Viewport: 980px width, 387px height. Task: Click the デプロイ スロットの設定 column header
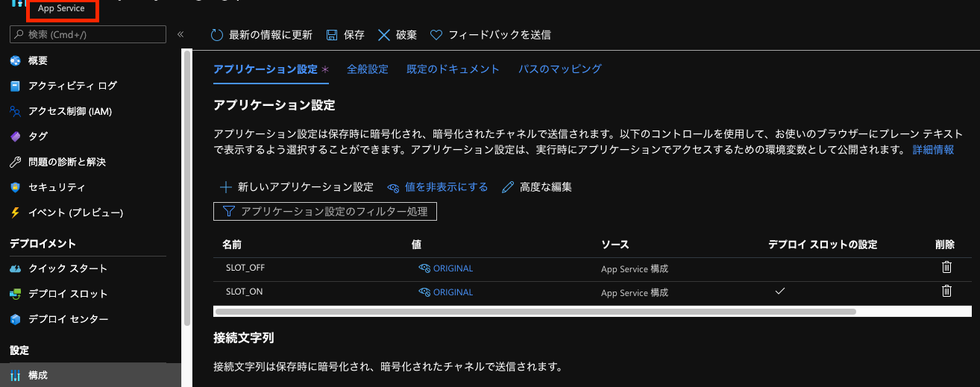pyautogui.click(x=823, y=244)
